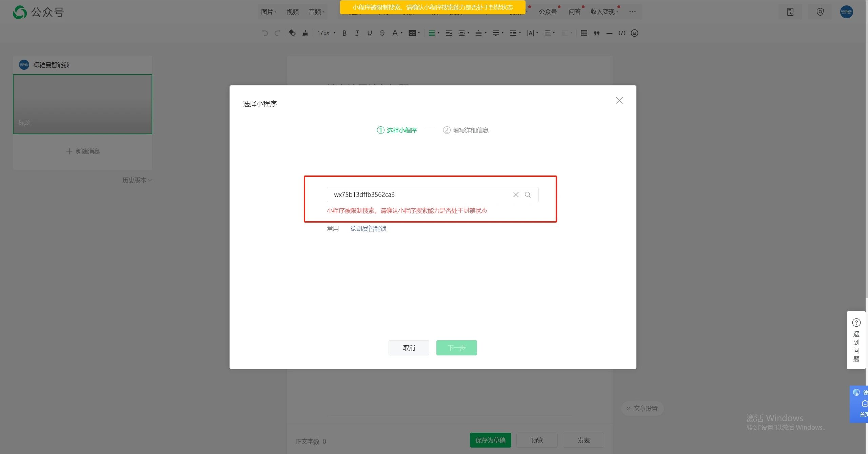Screen dimensions: 868x454
Task: Toggle italic formatting
Action: pyautogui.click(x=357, y=33)
